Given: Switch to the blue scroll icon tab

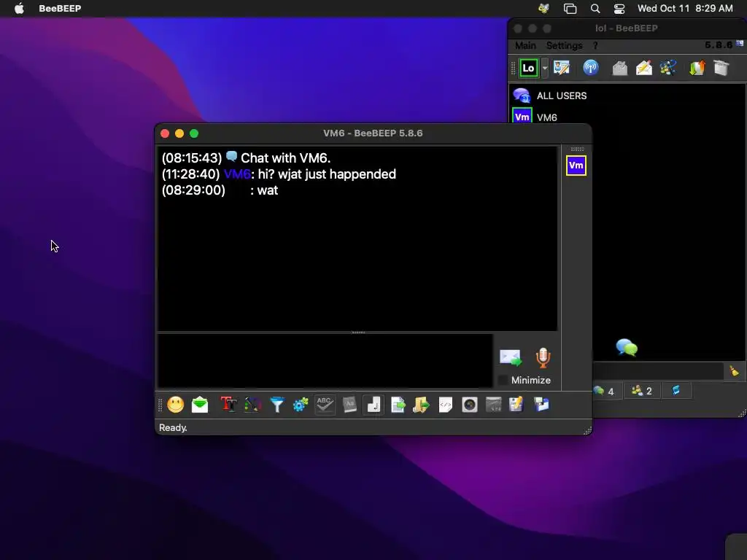Looking at the screenshot, I should pos(676,392).
